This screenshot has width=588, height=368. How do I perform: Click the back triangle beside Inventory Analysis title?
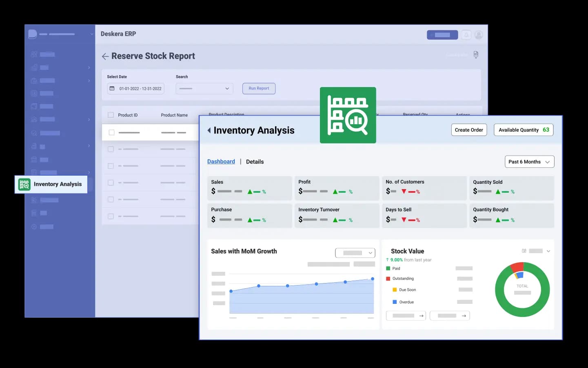tap(209, 130)
